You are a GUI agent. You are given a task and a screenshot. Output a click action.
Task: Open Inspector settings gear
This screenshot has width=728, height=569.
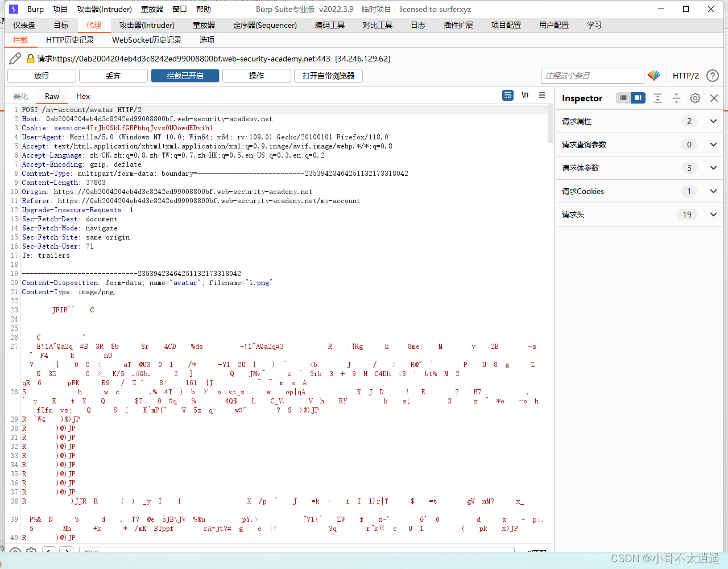(x=695, y=98)
